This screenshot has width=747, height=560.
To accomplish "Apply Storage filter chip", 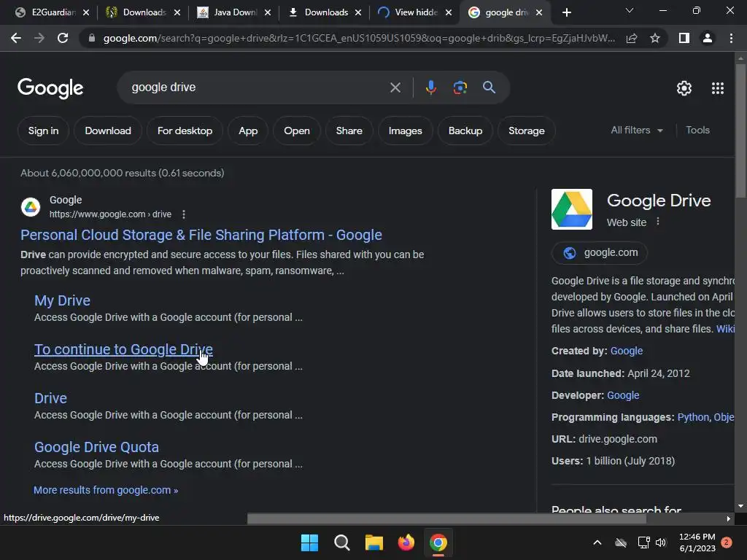I will 527,131.
